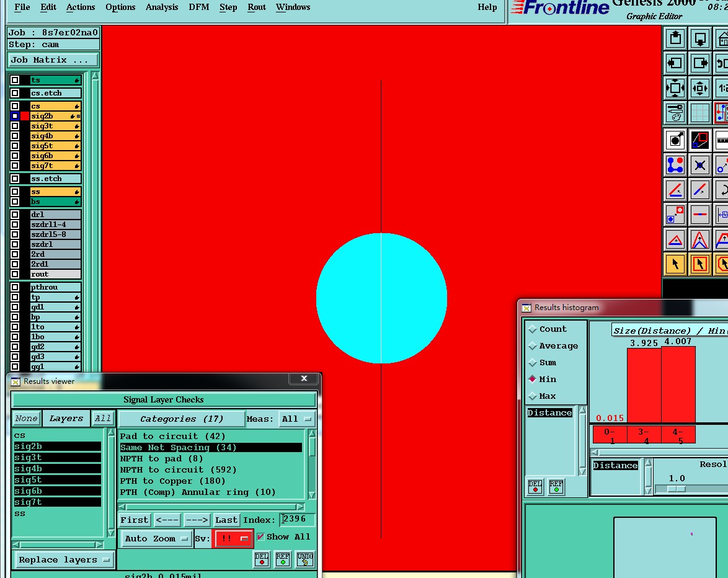Select the small triangle measure tool
The height and width of the screenshot is (578, 728).
pyautogui.click(x=675, y=239)
